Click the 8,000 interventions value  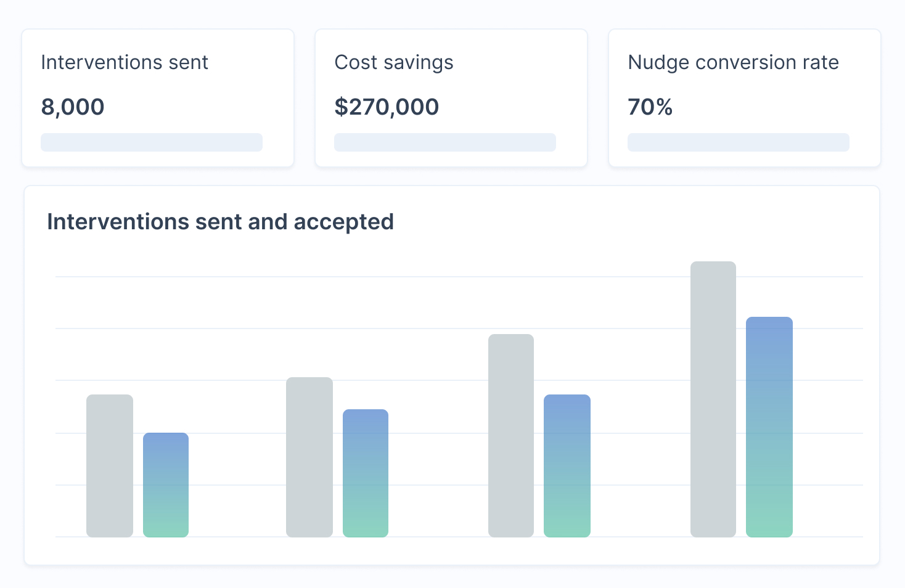(x=73, y=107)
